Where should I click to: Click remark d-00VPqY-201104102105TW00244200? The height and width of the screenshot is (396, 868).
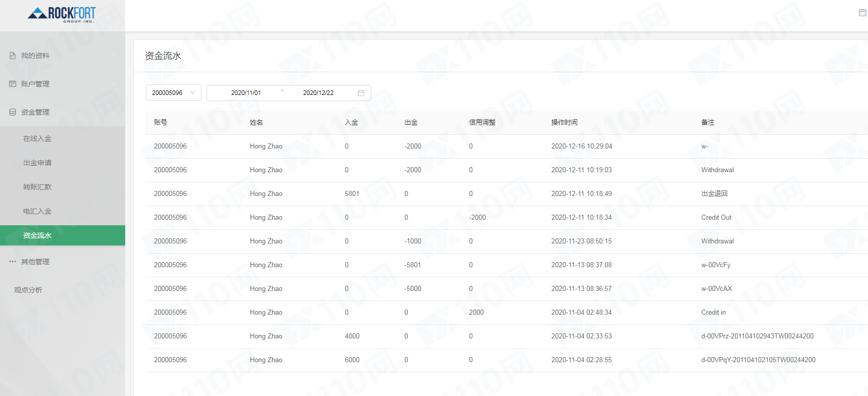pyautogui.click(x=758, y=360)
